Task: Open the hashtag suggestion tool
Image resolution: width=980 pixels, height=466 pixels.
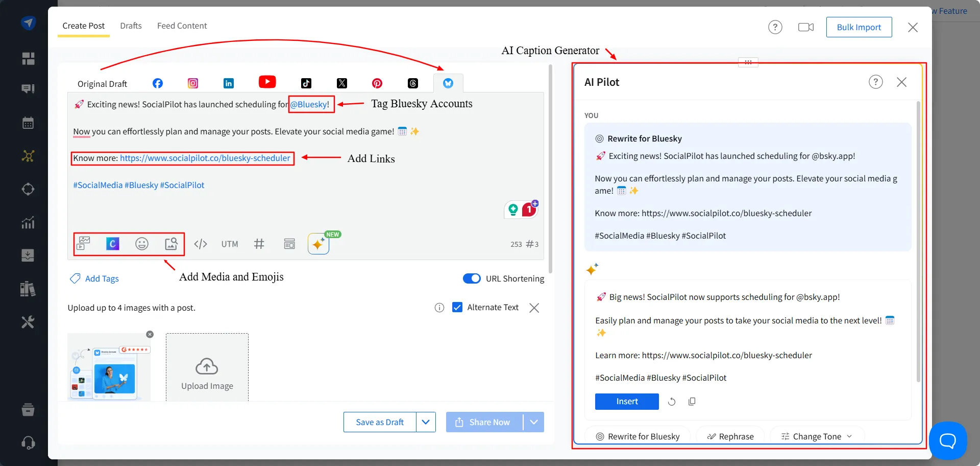Action: click(x=259, y=244)
